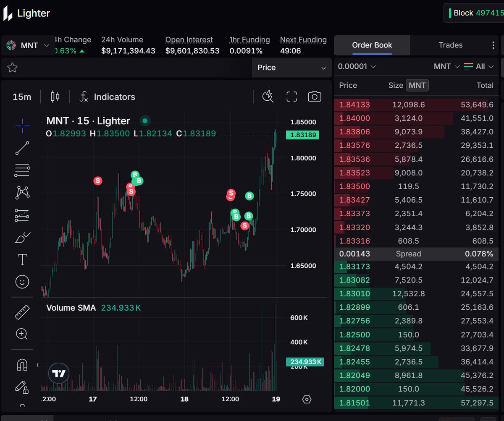Viewport: 504px width, 421px height.
Task: Click the Volume SMA indicator label
Action: click(x=71, y=308)
